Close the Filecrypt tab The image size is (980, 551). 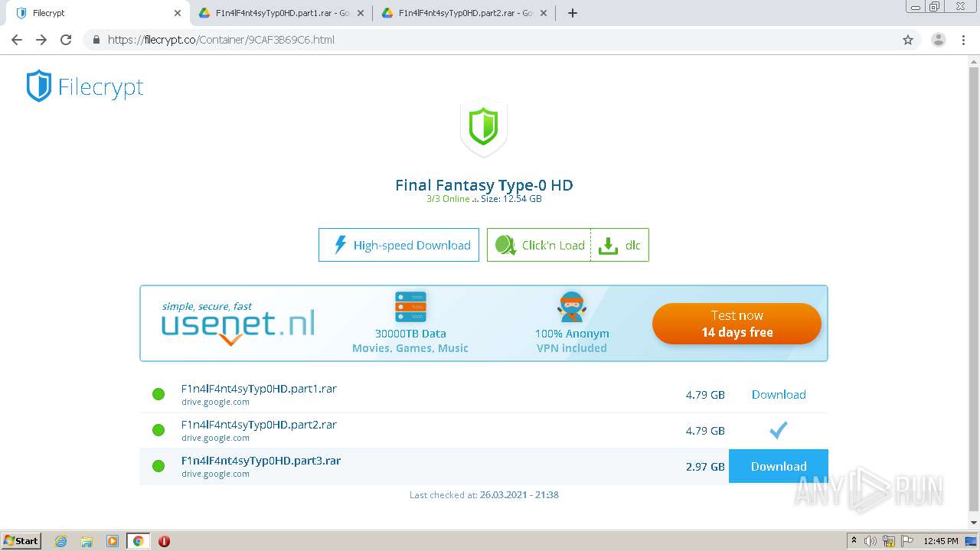[x=178, y=13]
